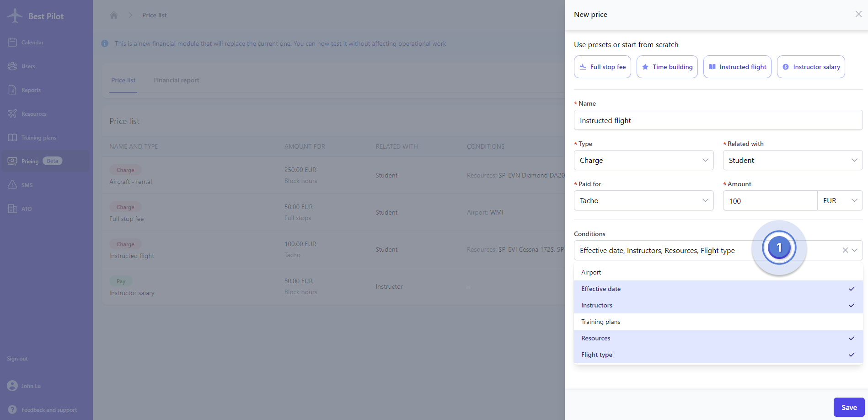Open the Related with dropdown showing Student

[793, 160]
